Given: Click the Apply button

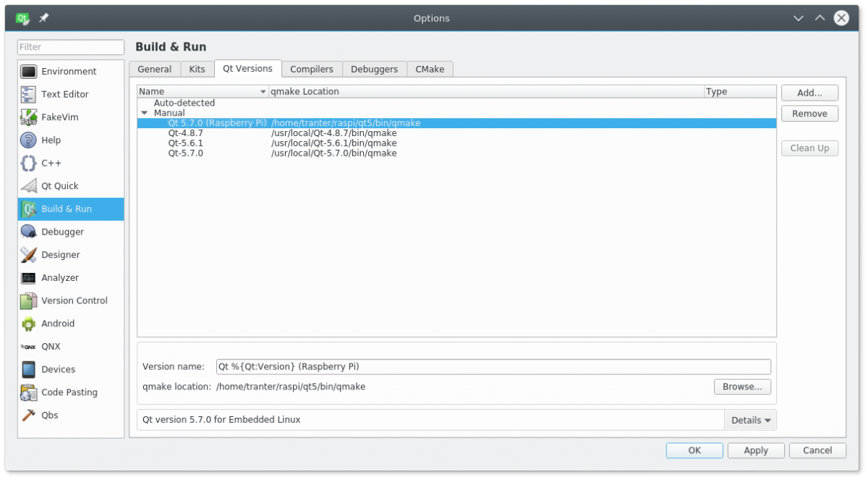Looking at the screenshot, I should [756, 450].
